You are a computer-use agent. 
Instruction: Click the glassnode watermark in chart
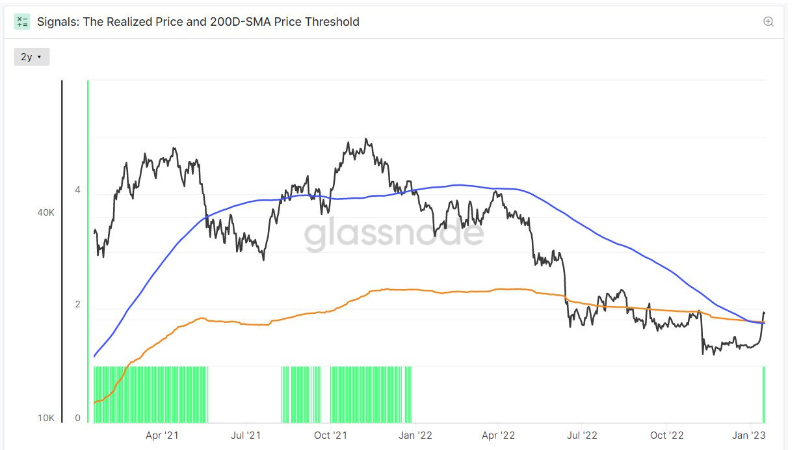[394, 233]
